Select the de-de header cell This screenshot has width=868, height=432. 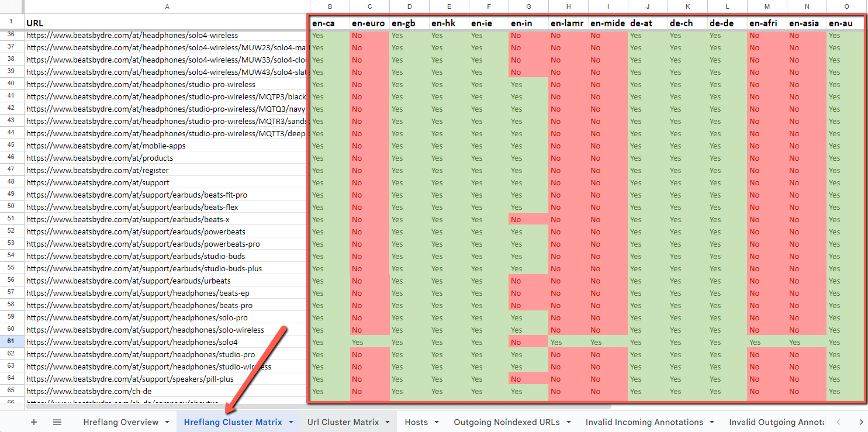click(x=728, y=23)
